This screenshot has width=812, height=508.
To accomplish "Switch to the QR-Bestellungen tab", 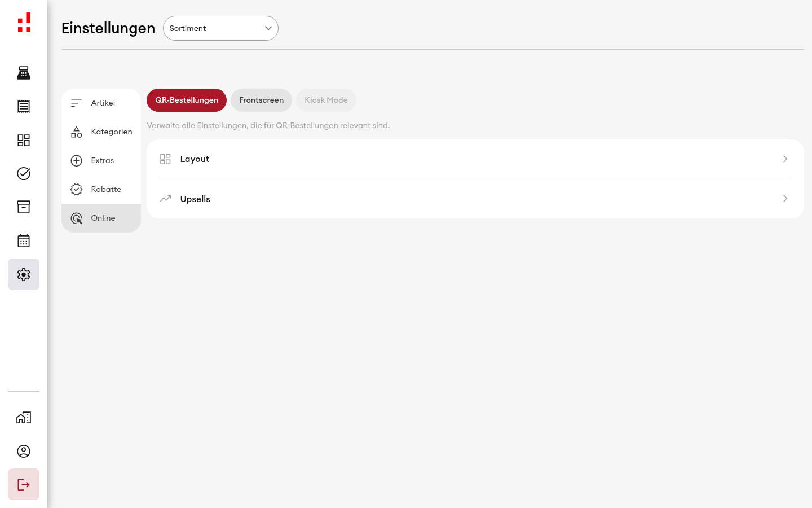I will pyautogui.click(x=187, y=100).
